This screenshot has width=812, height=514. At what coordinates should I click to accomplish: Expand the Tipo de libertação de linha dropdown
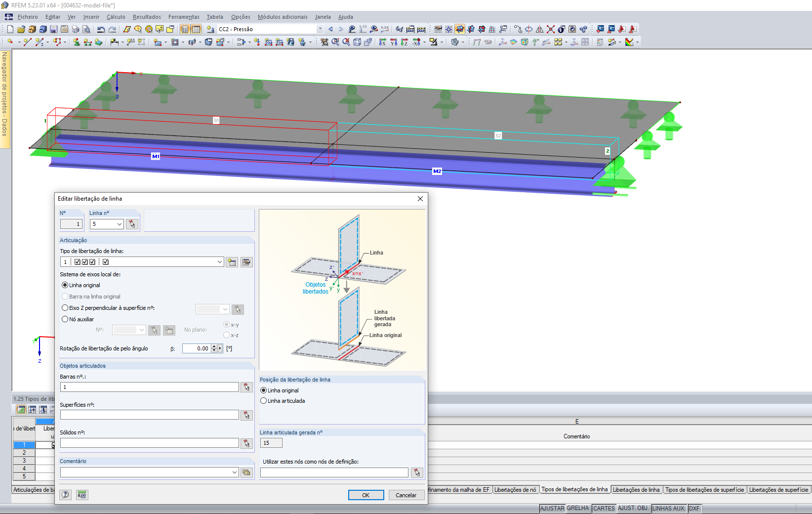point(220,262)
